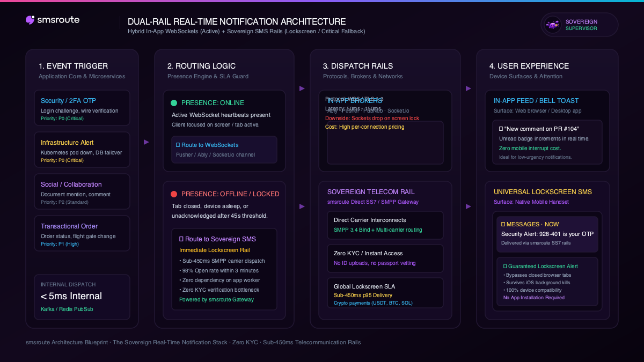644x362 pixels.
Task: Click the 'IN-APP FEED / BELL TOAST' heading
Action: [x=536, y=101]
